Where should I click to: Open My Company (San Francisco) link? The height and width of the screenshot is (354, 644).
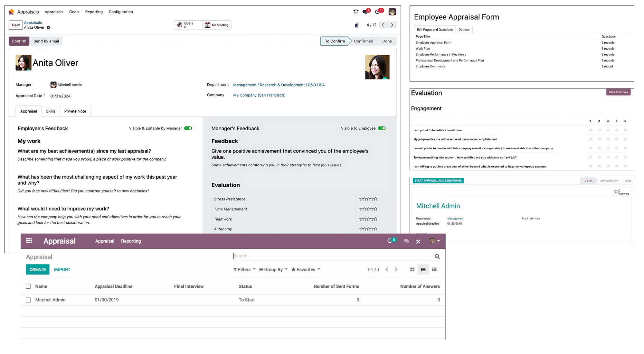click(259, 95)
